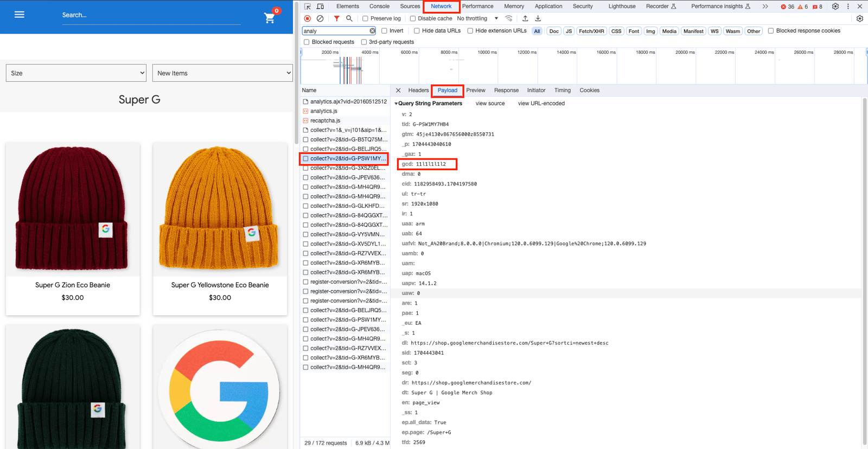Click view source link
This screenshot has width=868, height=449.
tap(490, 104)
